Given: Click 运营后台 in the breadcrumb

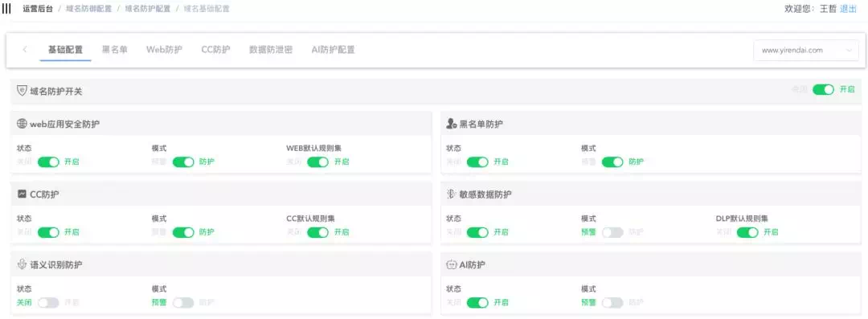Looking at the screenshot, I should click(39, 9).
